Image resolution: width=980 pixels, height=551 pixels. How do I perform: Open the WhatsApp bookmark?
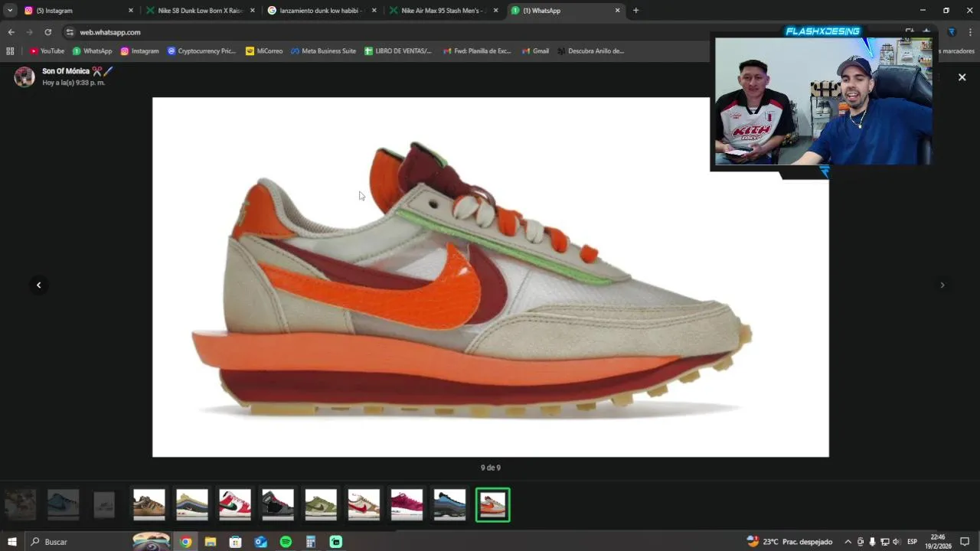(x=92, y=51)
